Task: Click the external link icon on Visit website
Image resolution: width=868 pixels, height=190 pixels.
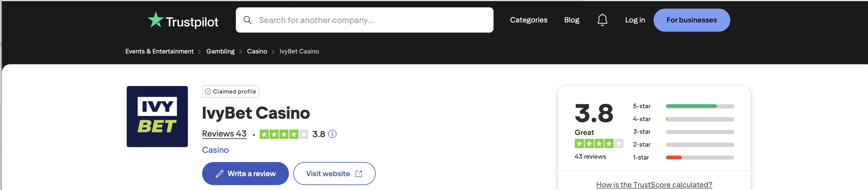Action: click(359, 174)
